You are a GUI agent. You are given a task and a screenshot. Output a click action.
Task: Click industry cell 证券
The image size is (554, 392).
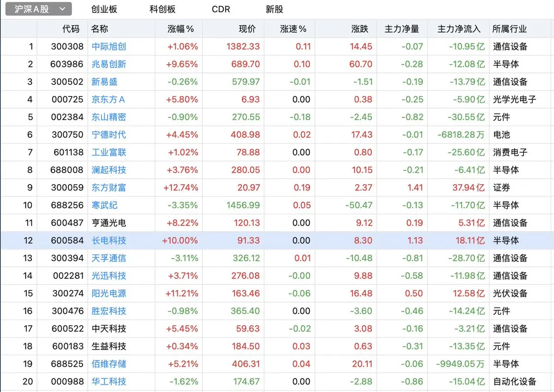pos(501,187)
